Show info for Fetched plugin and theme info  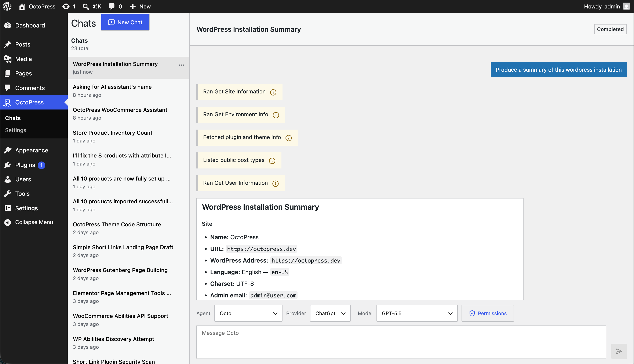(x=288, y=138)
